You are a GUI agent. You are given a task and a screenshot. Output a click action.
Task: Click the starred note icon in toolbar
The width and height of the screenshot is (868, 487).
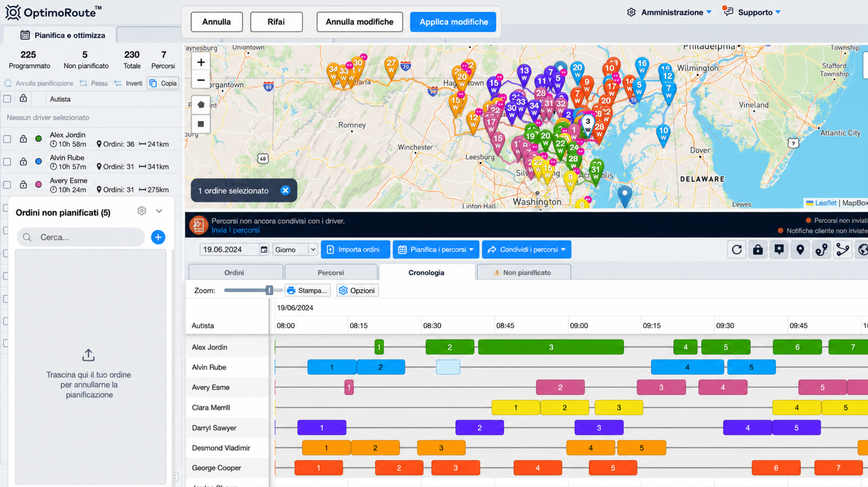(x=779, y=250)
